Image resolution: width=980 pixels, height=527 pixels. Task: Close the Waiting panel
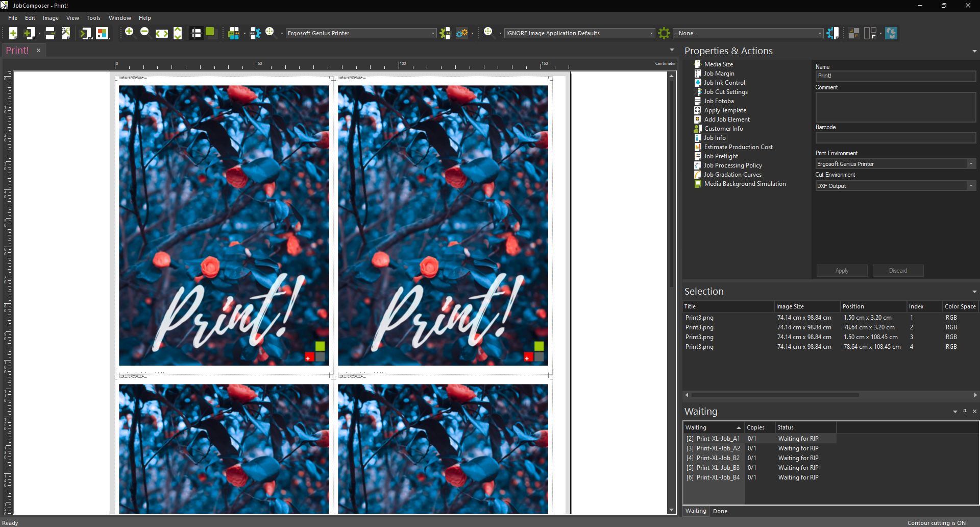[x=974, y=412]
